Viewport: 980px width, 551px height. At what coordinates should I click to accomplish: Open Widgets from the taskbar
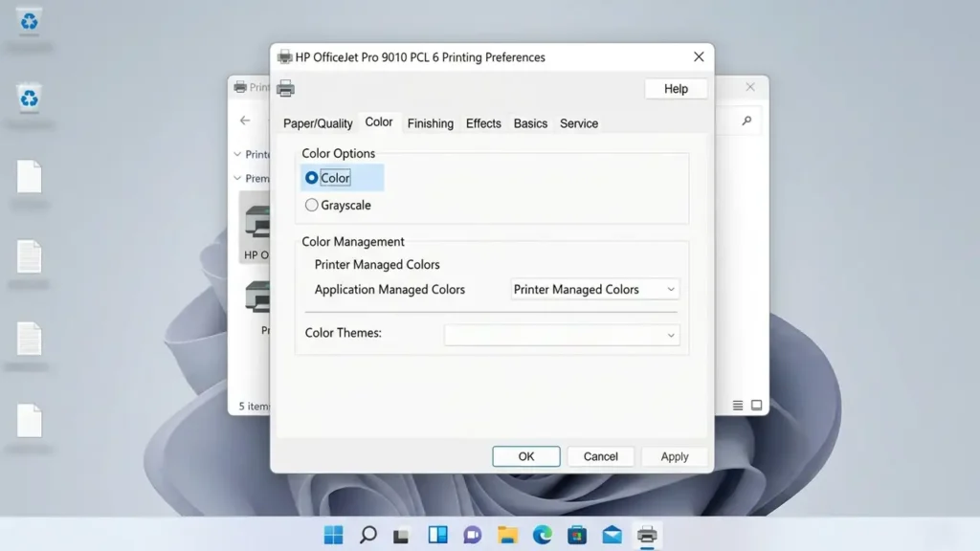[437, 536]
